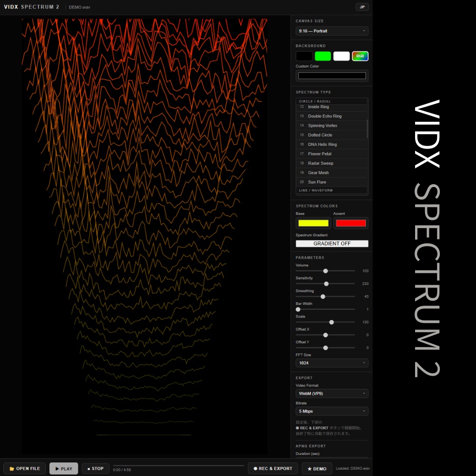476x476 pixels.
Task: Click the 0:00 / 4:58 time display
Action: [x=122, y=470]
